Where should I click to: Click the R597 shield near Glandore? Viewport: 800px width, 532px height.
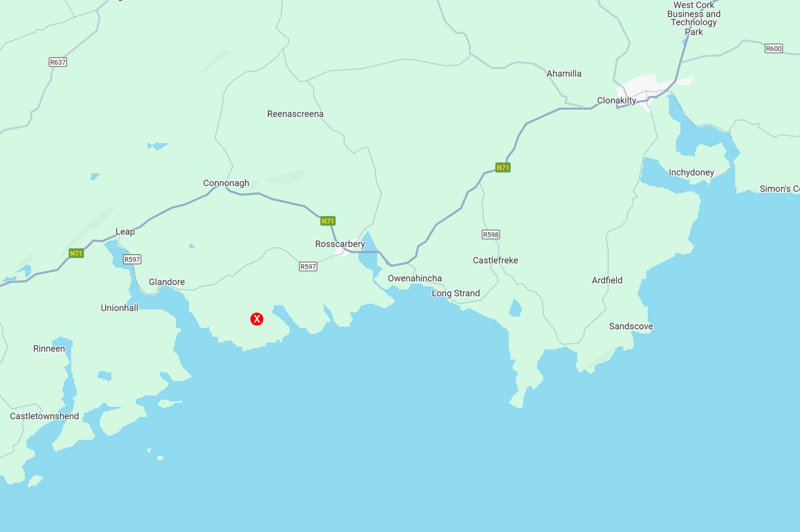(x=132, y=259)
